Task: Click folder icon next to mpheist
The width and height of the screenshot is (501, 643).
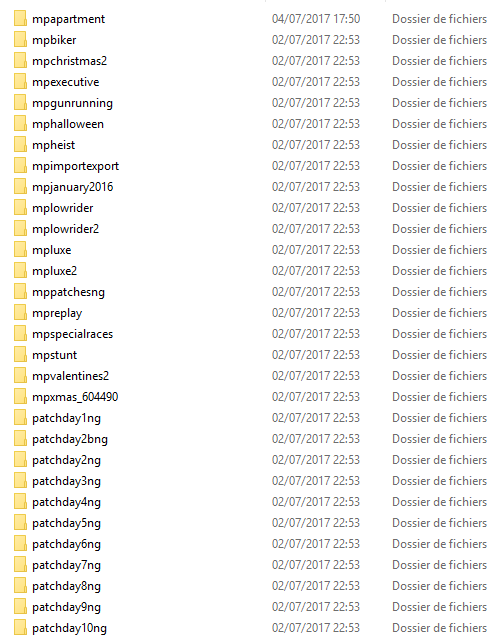Action: pyautogui.click(x=20, y=145)
